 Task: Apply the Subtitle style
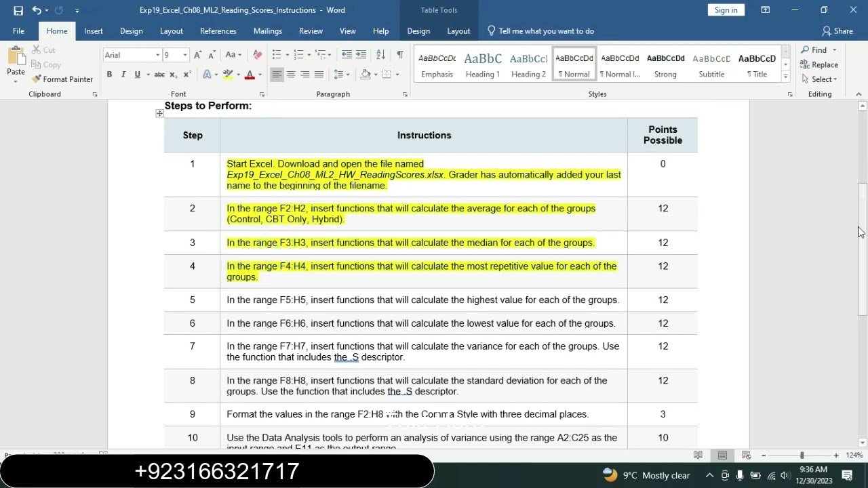pyautogui.click(x=711, y=64)
